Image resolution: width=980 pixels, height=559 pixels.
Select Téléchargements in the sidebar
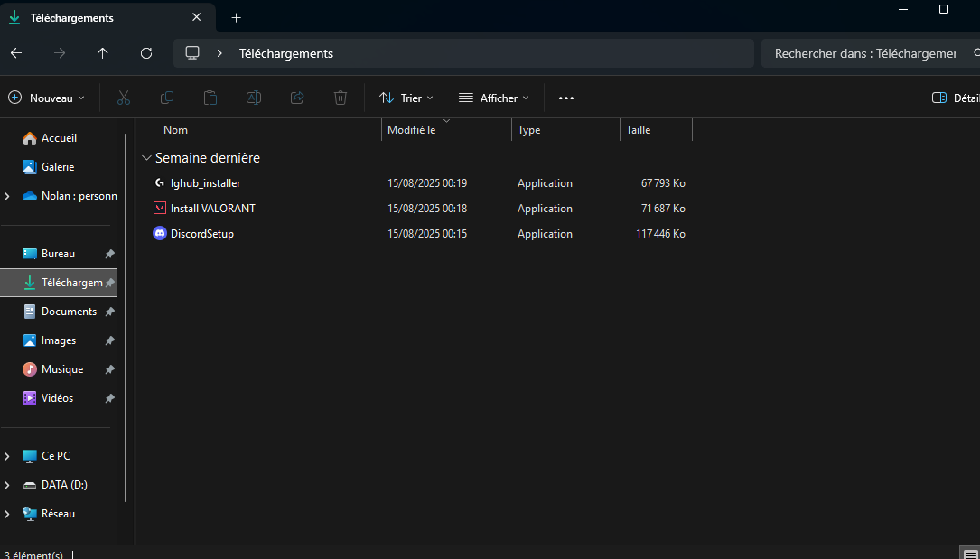click(59, 283)
